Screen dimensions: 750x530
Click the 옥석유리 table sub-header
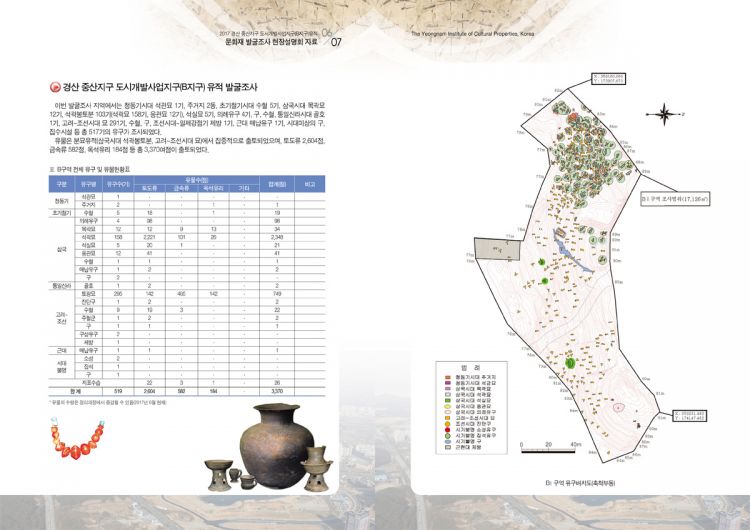tap(213, 188)
